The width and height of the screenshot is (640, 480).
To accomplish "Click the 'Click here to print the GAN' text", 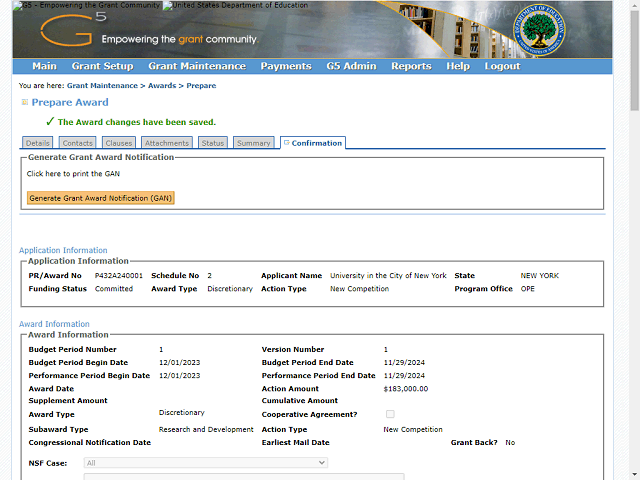I will (73, 174).
